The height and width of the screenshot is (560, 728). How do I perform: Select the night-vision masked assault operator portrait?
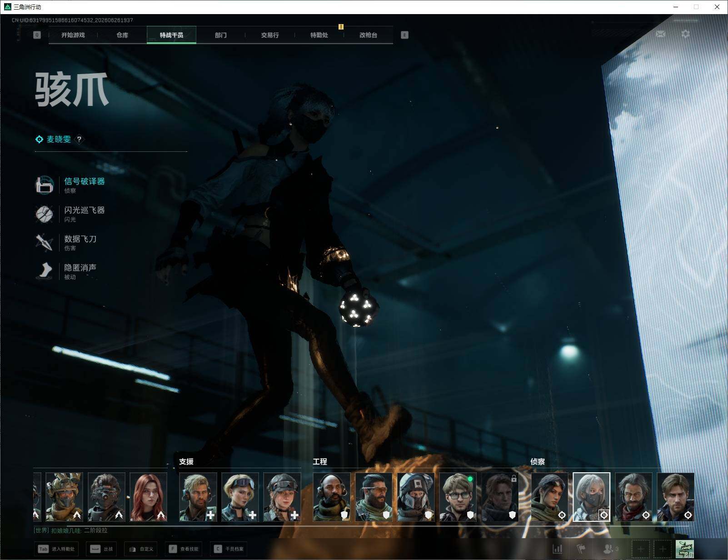[x=106, y=497]
